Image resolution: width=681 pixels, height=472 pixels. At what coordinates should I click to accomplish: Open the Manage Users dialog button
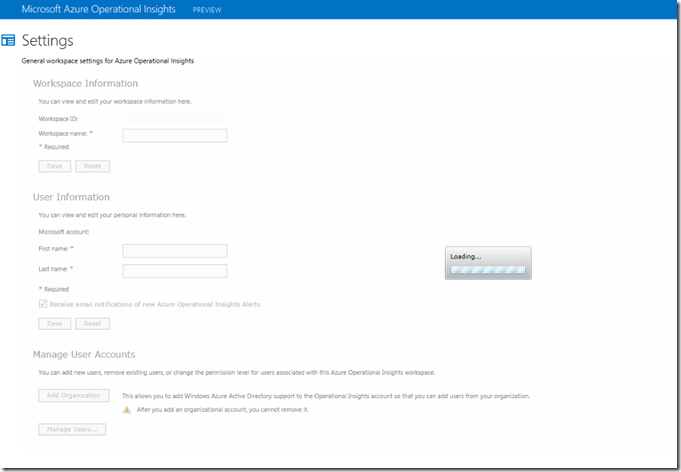[x=71, y=429]
